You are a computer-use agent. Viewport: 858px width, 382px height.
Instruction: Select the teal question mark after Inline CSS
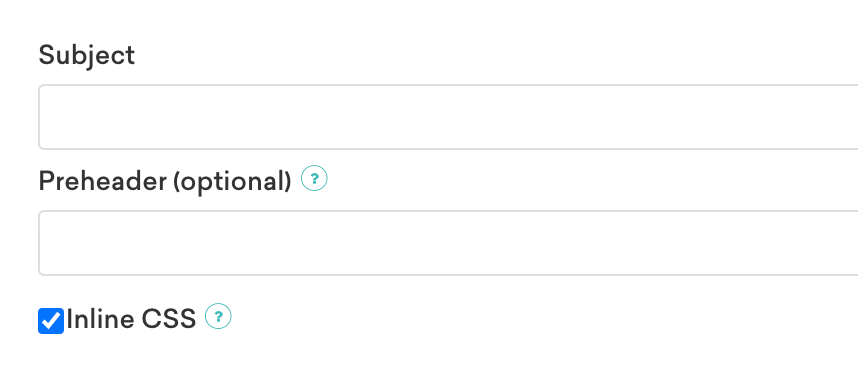pos(218,316)
